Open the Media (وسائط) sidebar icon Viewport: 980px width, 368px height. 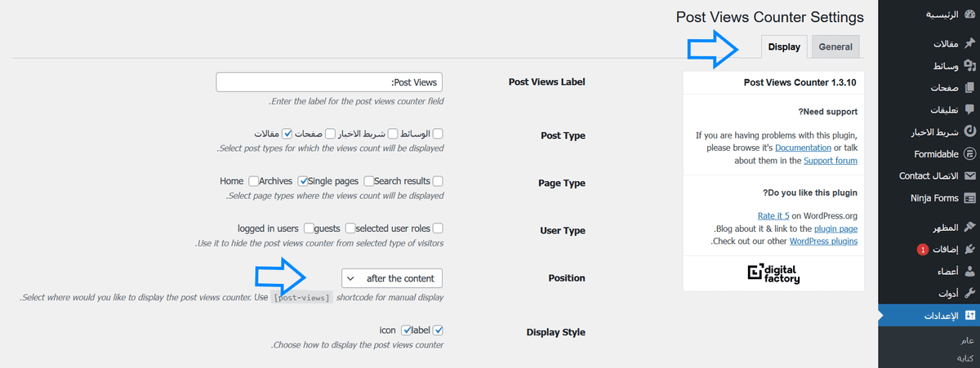(x=969, y=65)
